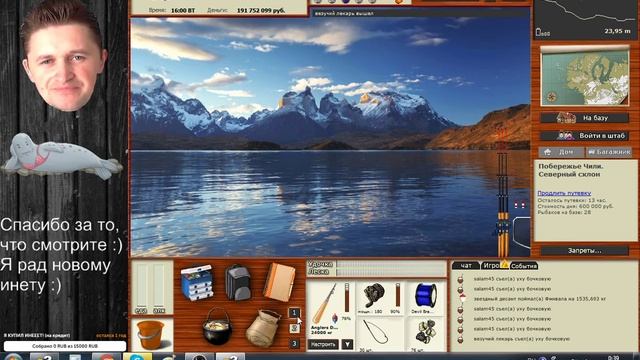Switch to rod slot 2

294,328
